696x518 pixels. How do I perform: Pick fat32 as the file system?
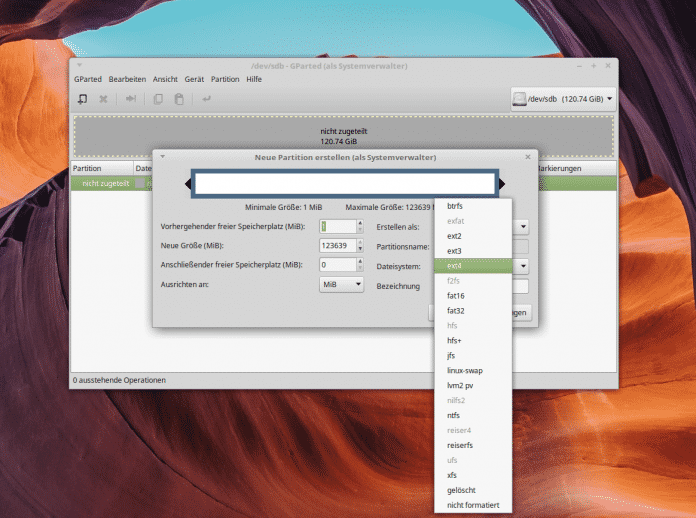tap(455, 310)
